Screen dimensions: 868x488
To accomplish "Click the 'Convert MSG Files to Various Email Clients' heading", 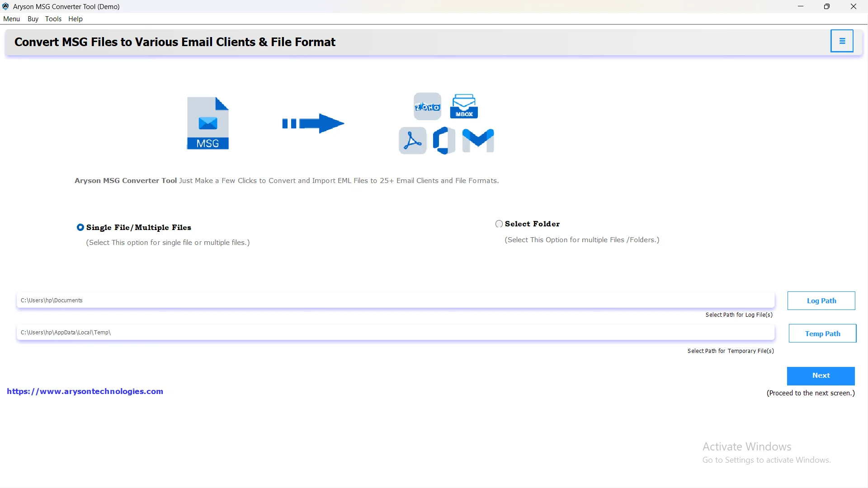I will pos(175,42).
